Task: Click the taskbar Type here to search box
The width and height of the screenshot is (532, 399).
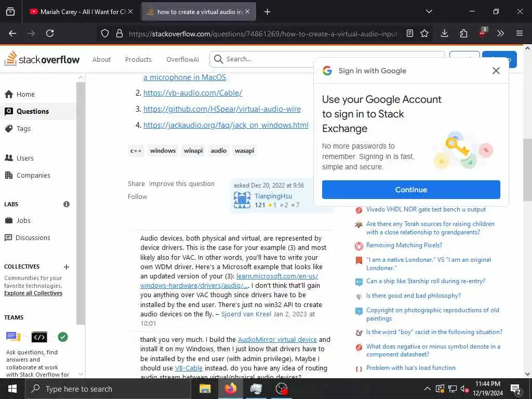Action: point(108,389)
